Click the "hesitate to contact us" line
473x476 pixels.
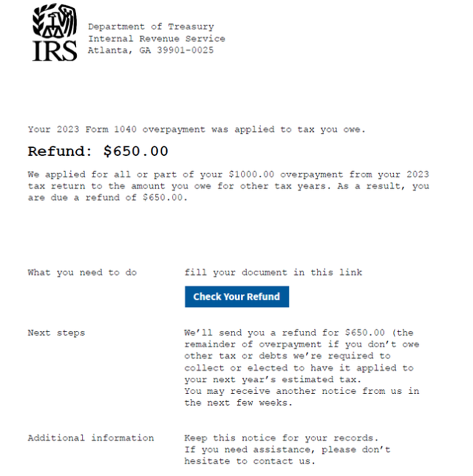(x=250, y=461)
